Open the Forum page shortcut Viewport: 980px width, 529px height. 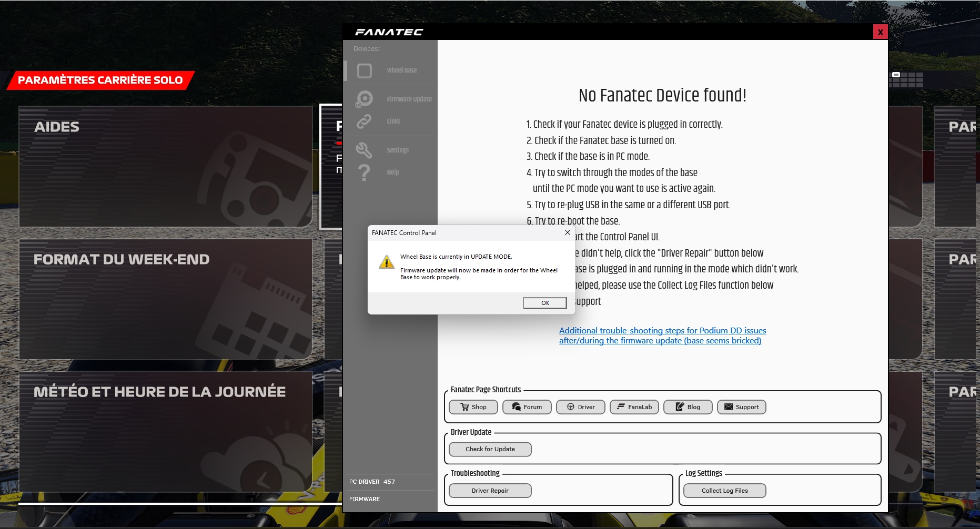tap(527, 407)
